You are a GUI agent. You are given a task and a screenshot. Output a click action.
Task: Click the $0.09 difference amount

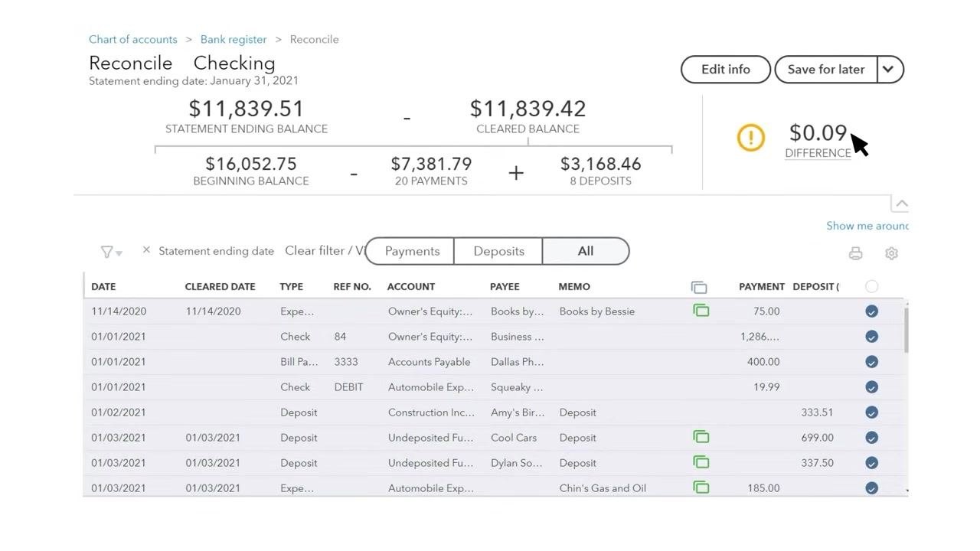[818, 133]
